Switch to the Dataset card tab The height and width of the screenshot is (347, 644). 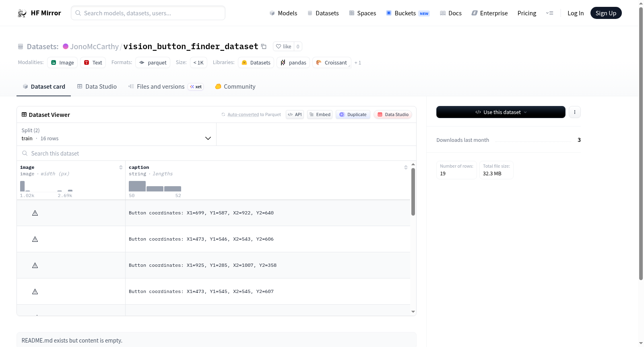tap(43, 87)
